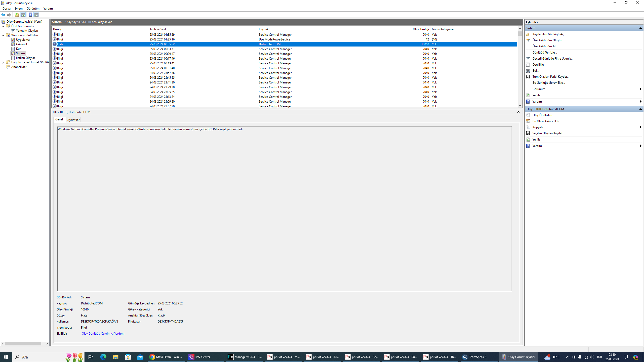Screen dimensions: 644x362
Task: Open Manager v2.4.3 taskbar window
Action: click(x=245, y=357)
